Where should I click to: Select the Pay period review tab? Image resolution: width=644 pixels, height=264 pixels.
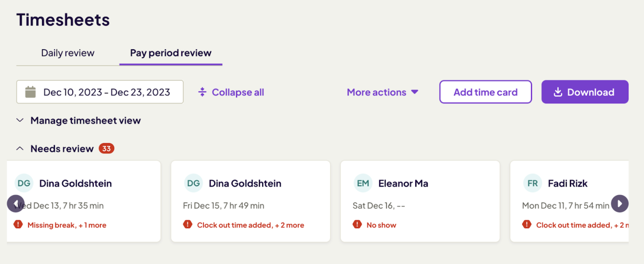170,53
